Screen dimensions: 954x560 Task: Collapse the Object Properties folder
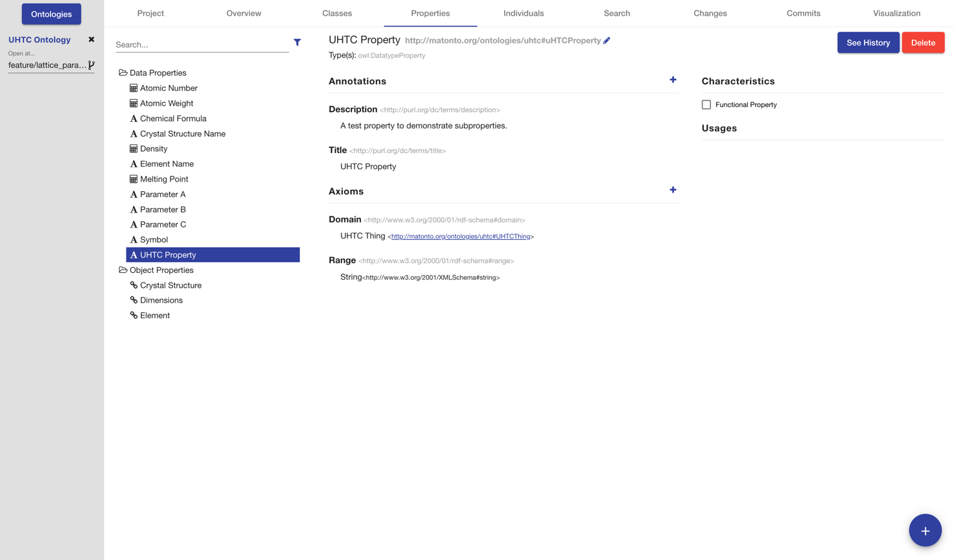[x=123, y=270]
